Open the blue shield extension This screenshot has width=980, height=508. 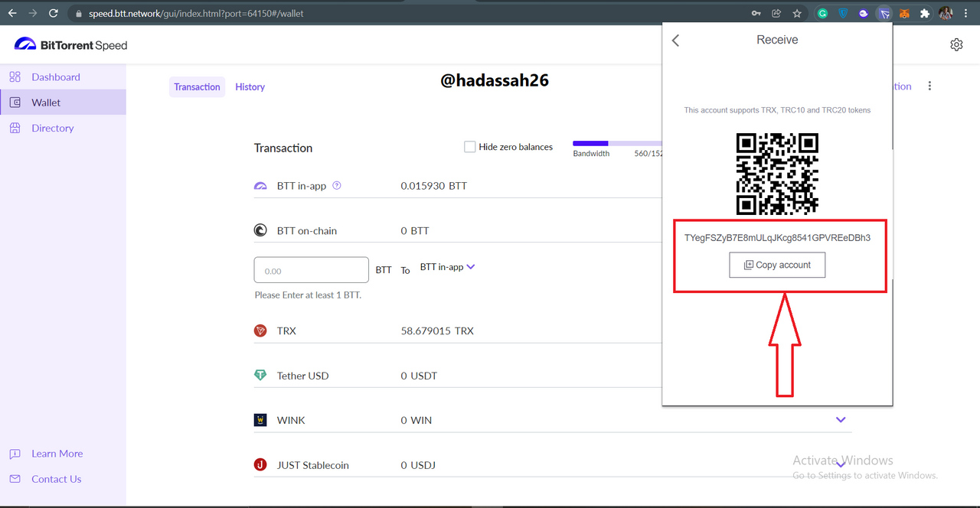coord(844,14)
